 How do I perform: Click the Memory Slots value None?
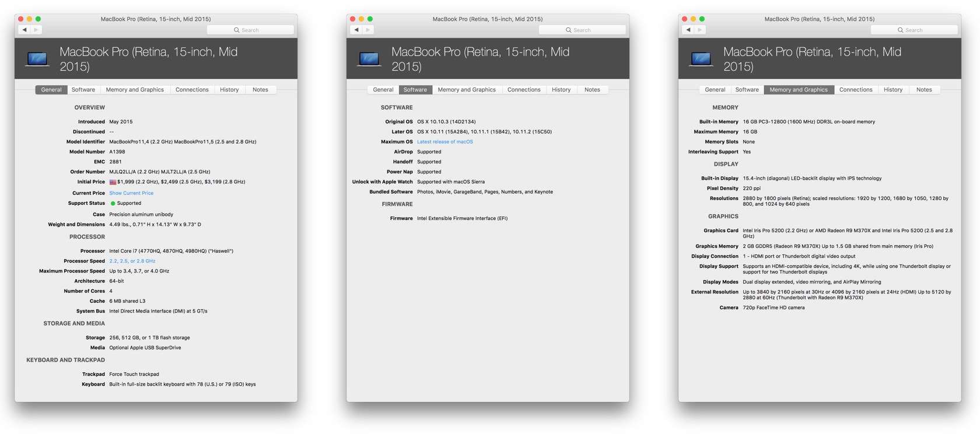(x=749, y=142)
